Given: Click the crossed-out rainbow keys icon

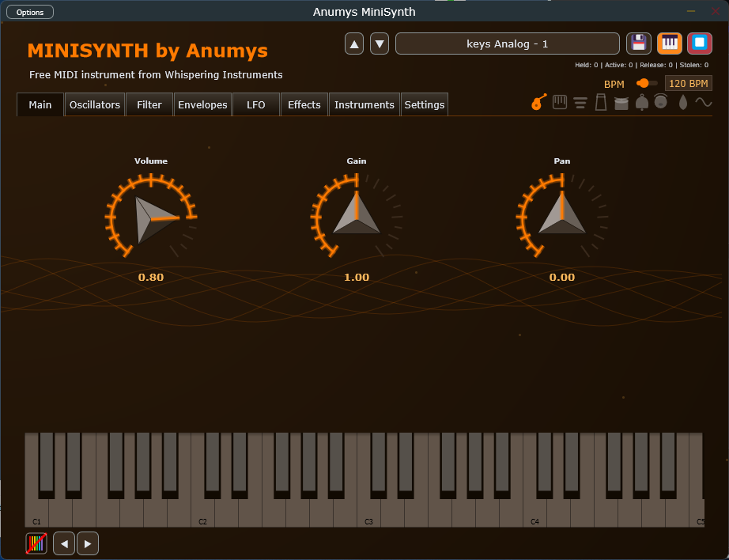Looking at the screenshot, I should [36, 543].
